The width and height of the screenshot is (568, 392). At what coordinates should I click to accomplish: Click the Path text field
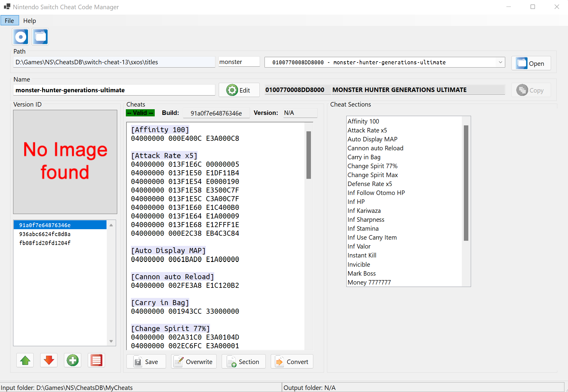tap(114, 62)
